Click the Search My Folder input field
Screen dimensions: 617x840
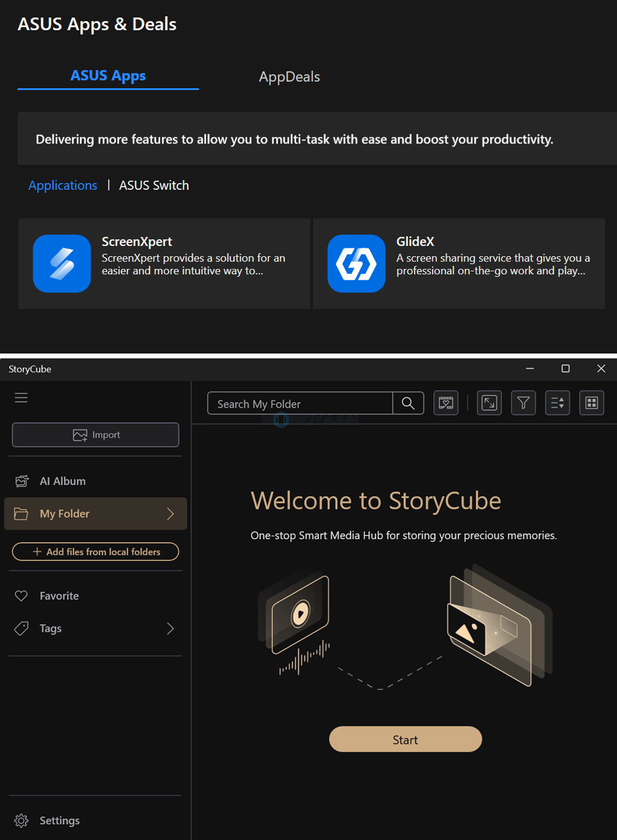click(300, 403)
